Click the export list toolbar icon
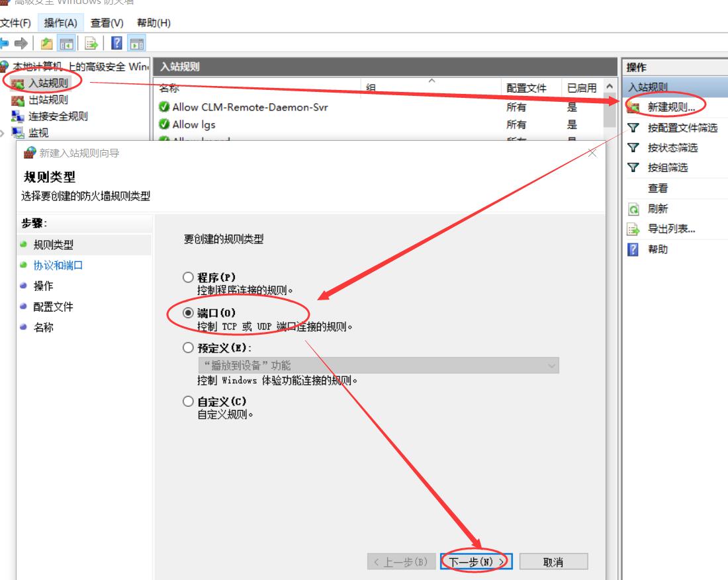 91,44
